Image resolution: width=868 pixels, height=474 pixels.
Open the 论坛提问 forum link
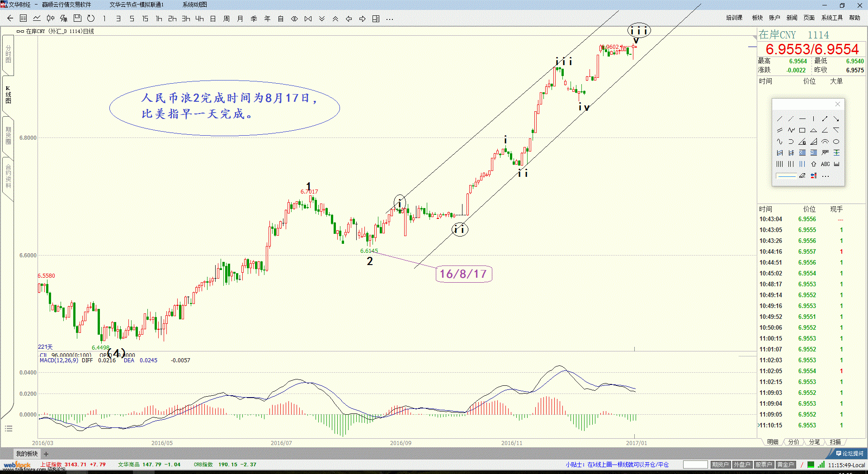click(x=850, y=453)
